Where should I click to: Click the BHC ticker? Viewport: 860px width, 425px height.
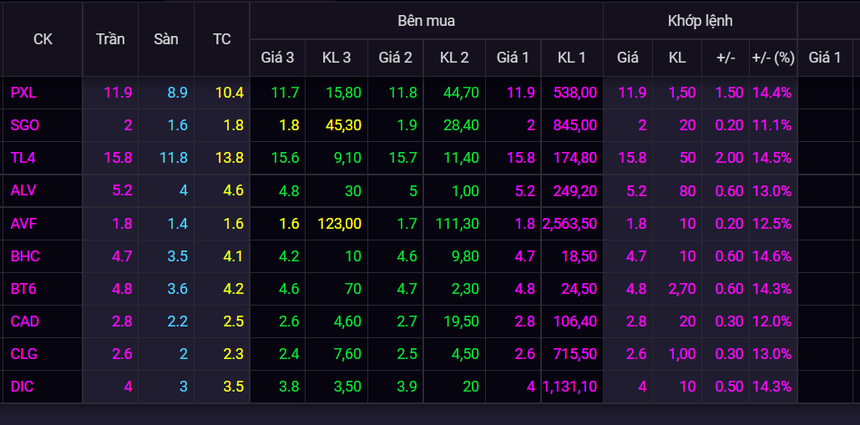25,256
